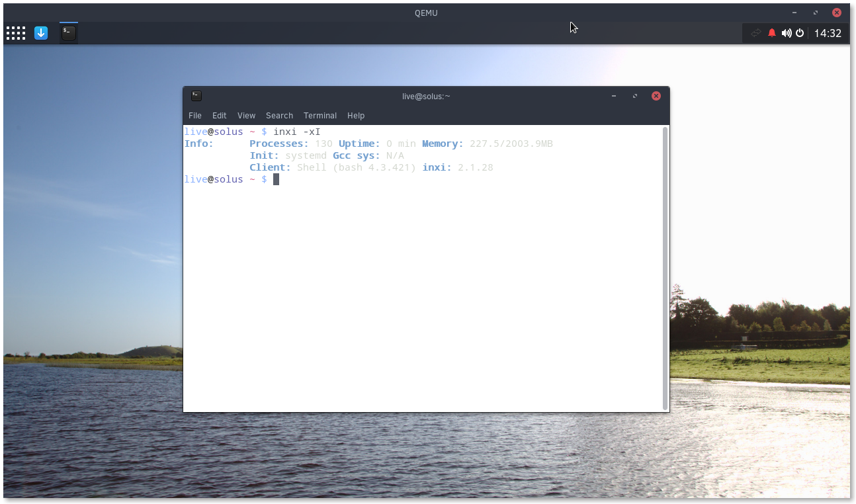Launch the blue download installer icon
This screenshot has width=856, height=504.
pos(41,33)
